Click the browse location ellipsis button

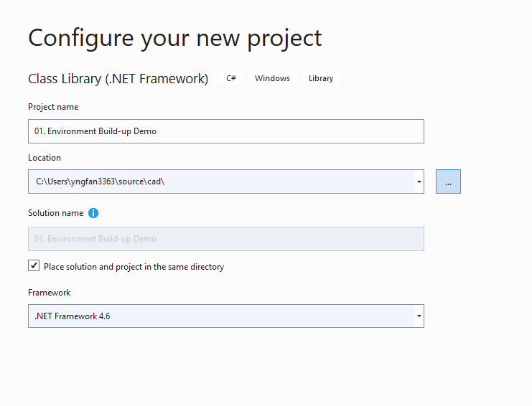coord(448,181)
